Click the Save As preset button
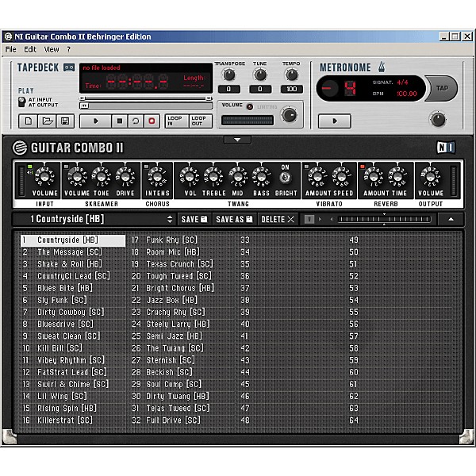 [234, 219]
